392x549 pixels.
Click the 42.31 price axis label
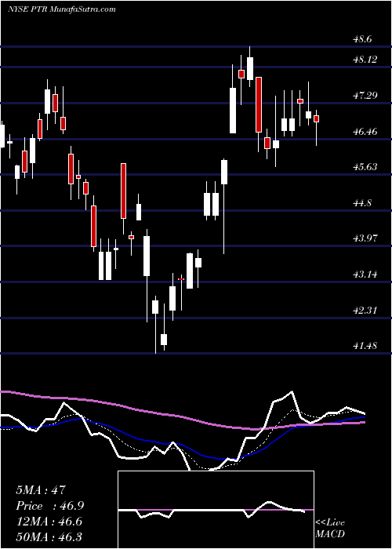pyautogui.click(x=366, y=311)
